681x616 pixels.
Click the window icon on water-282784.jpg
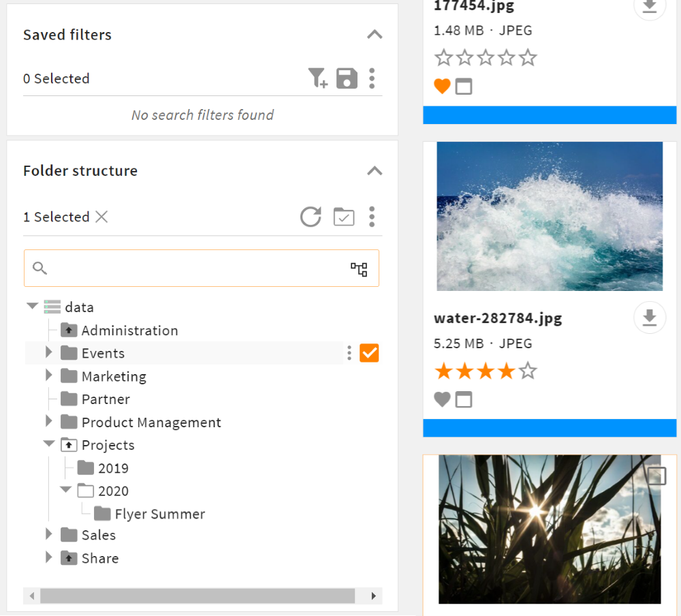point(464,399)
